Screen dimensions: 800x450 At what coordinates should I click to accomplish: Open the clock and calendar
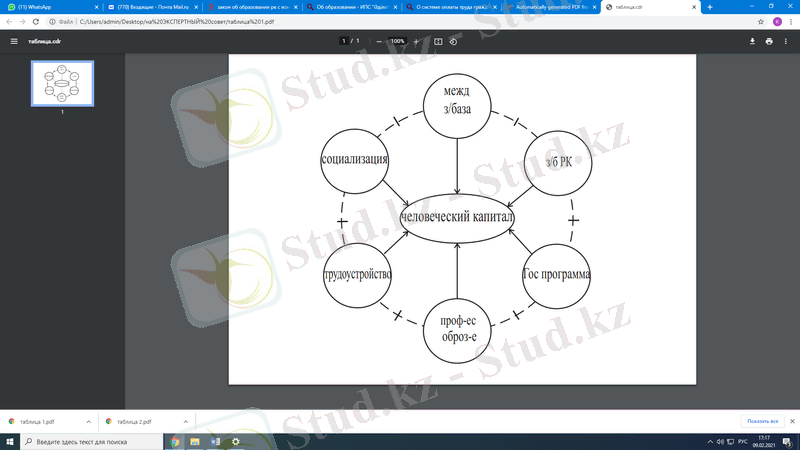click(764, 442)
